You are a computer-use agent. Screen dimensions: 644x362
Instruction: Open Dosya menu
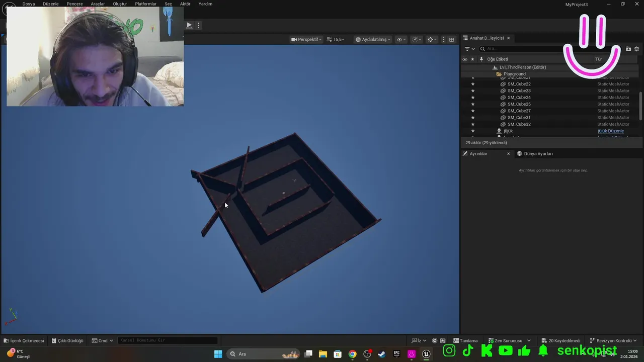[x=29, y=4]
